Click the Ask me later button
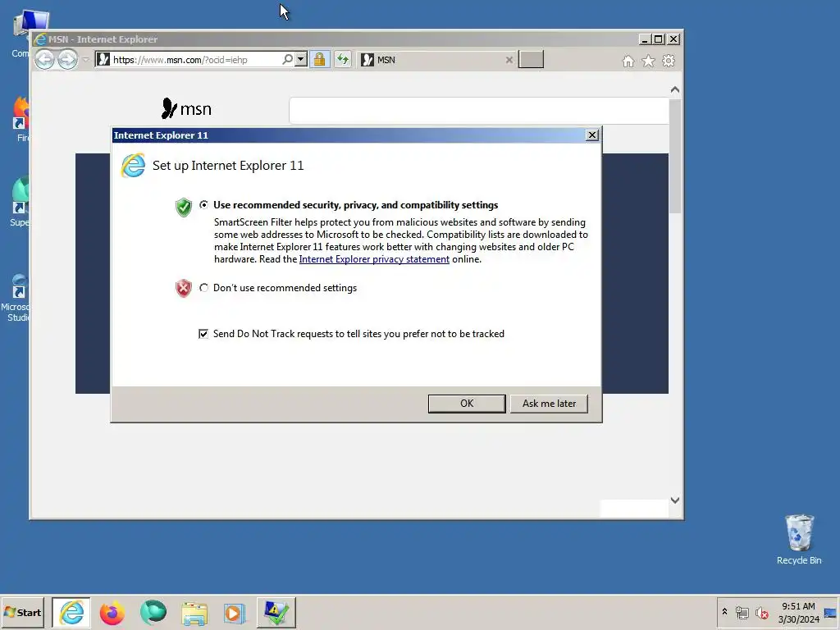The width and height of the screenshot is (840, 630). point(549,404)
